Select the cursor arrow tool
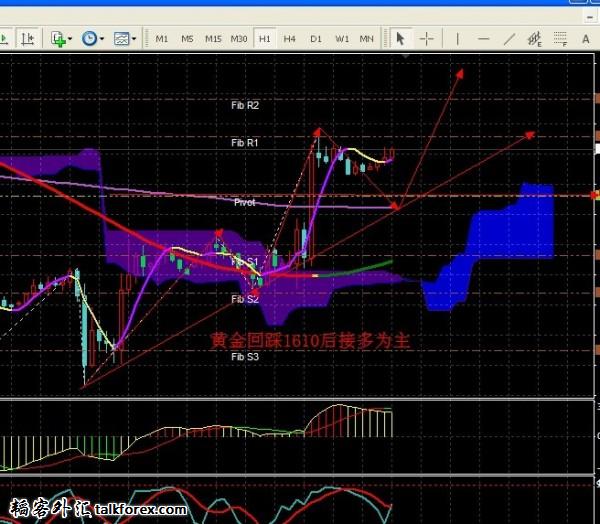Viewport: 600px width, 524px height. (x=400, y=39)
